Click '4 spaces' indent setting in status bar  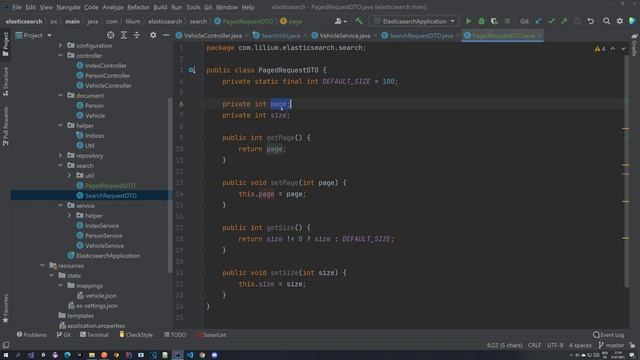click(x=580, y=345)
